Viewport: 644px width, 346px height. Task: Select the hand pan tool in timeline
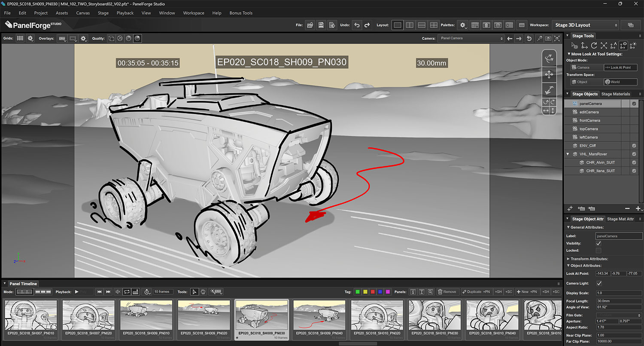point(203,292)
